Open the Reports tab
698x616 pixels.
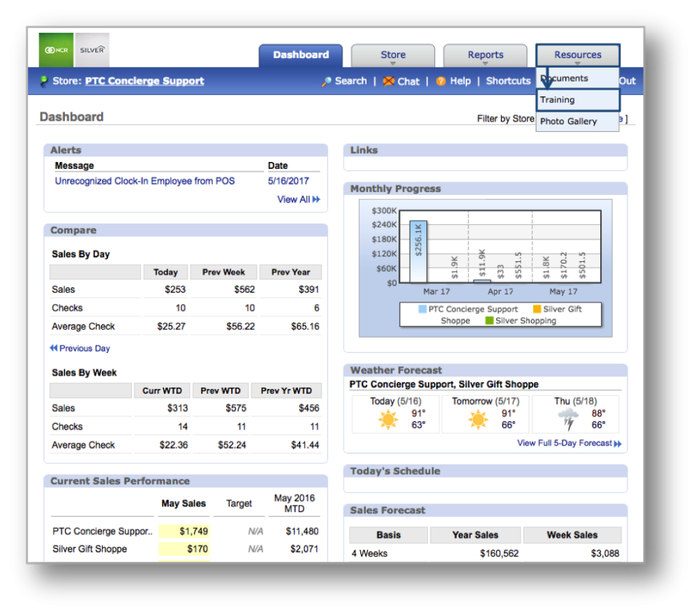(485, 55)
